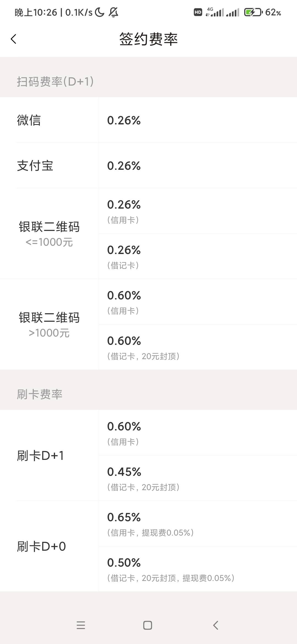Select the 微信 fee rate row
The height and width of the screenshot is (644, 297).
click(148, 120)
